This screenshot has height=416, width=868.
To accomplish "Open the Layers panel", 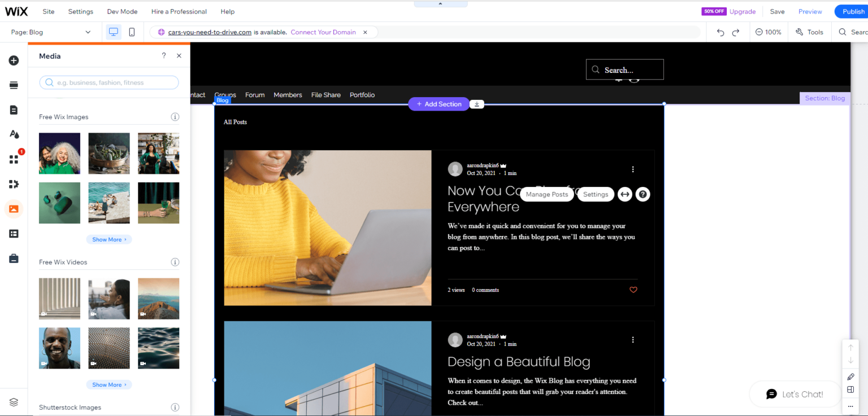I will pyautogui.click(x=14, y=402).
